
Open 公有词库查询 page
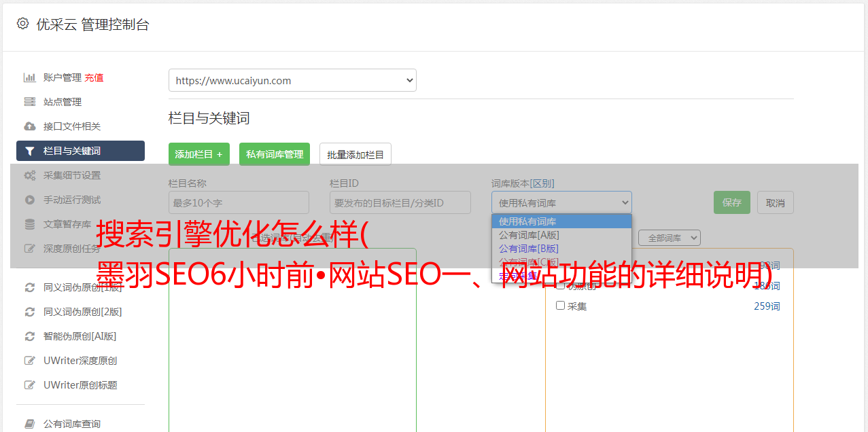coord(72,424)
